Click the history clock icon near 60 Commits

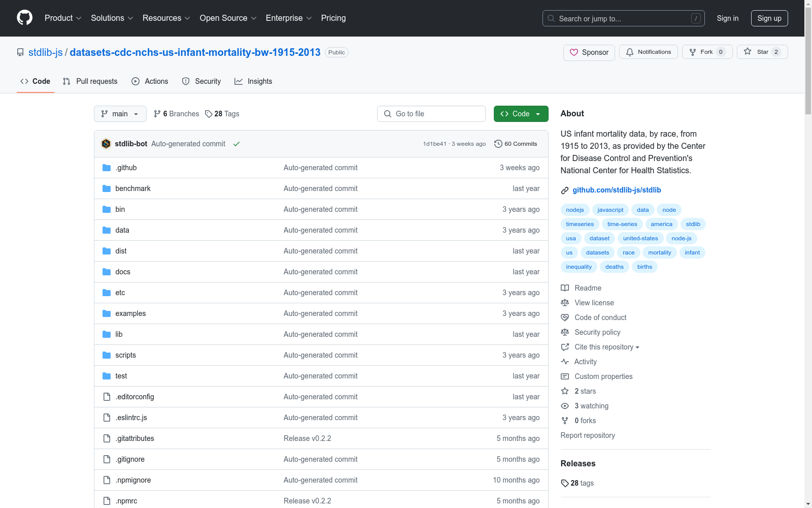[498, 144]
